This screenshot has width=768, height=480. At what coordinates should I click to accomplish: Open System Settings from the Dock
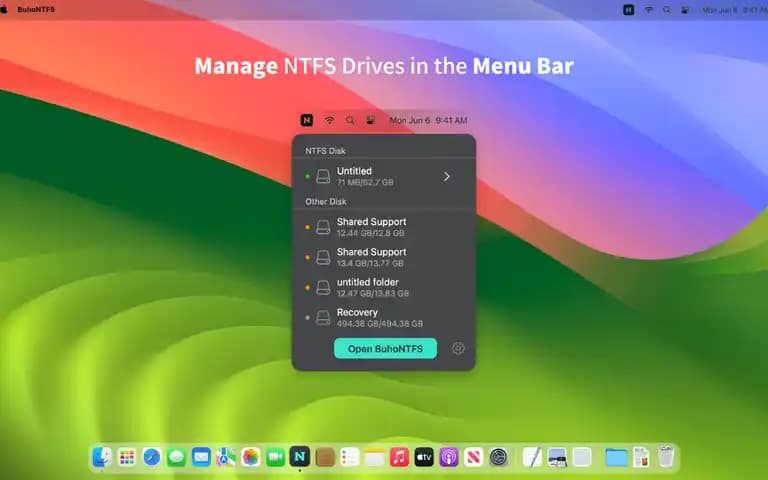pyautogui.click(x=499, y=457)
